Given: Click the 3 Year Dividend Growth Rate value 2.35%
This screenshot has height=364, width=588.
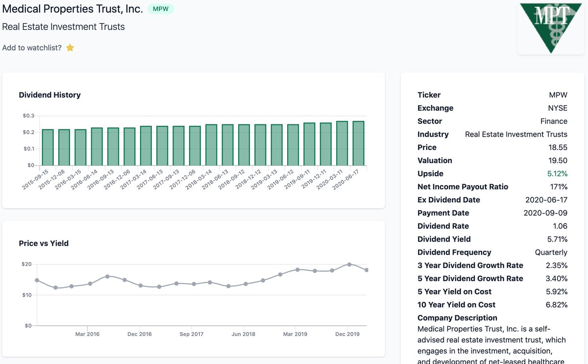Looking at the screenshot, I should [557, 266].
